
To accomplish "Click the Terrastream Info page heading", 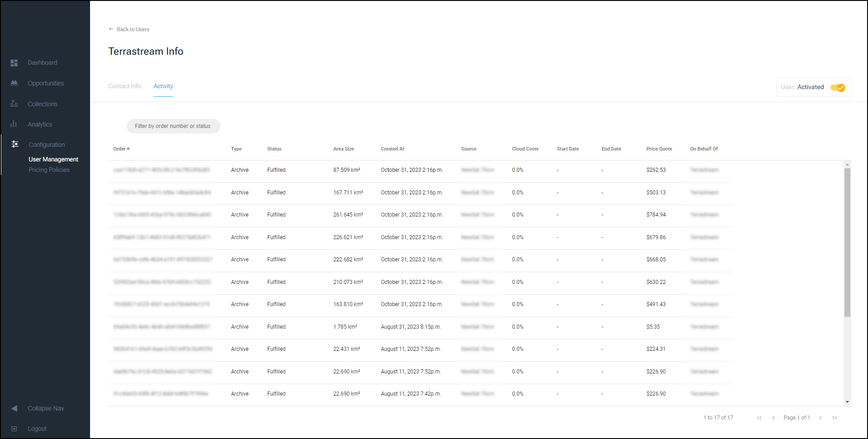I will (146, 51).
